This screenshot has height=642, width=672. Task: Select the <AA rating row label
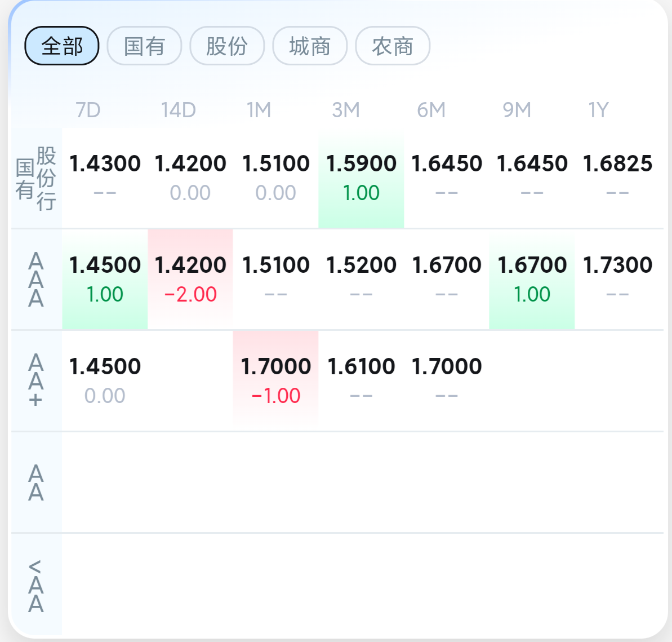coord(36,586)
